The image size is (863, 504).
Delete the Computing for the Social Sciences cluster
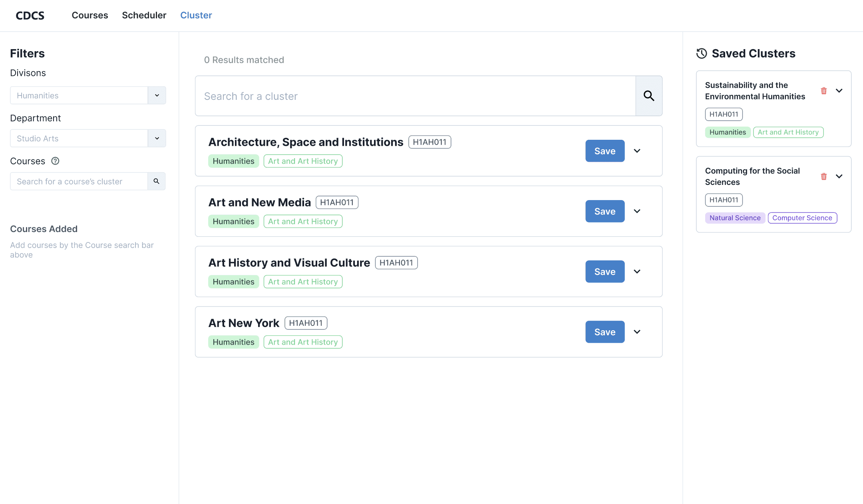click(823, 176)
